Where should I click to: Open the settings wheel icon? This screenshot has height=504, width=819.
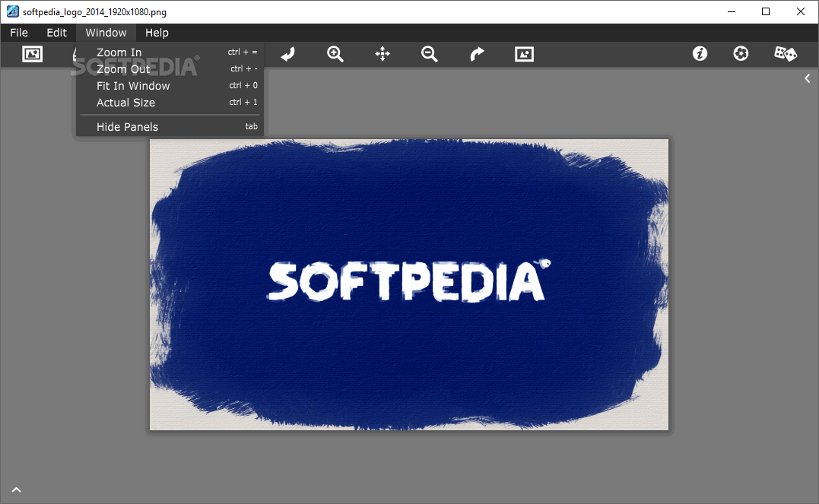pos(741,53)
